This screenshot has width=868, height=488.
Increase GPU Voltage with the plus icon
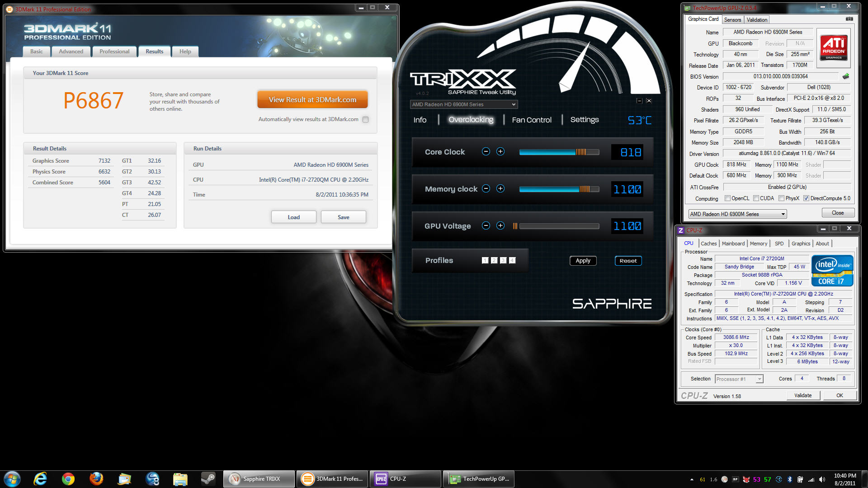tap(500, 226)
